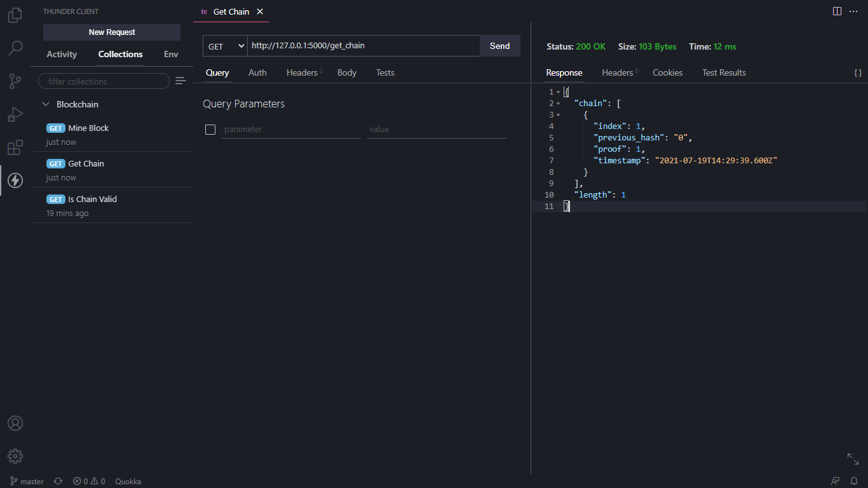
Task: Open errors and warnings count in status bar
Action: click(x=89, y=482)
